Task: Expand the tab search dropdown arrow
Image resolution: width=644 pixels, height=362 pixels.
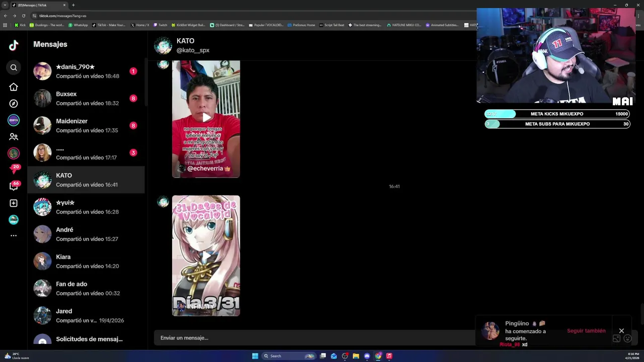Action: point(5,5)
